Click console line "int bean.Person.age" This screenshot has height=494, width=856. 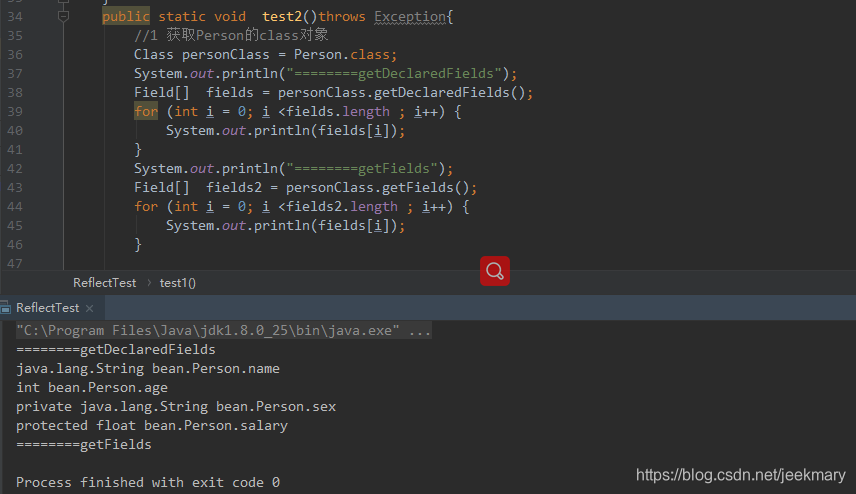pos(92,388)
